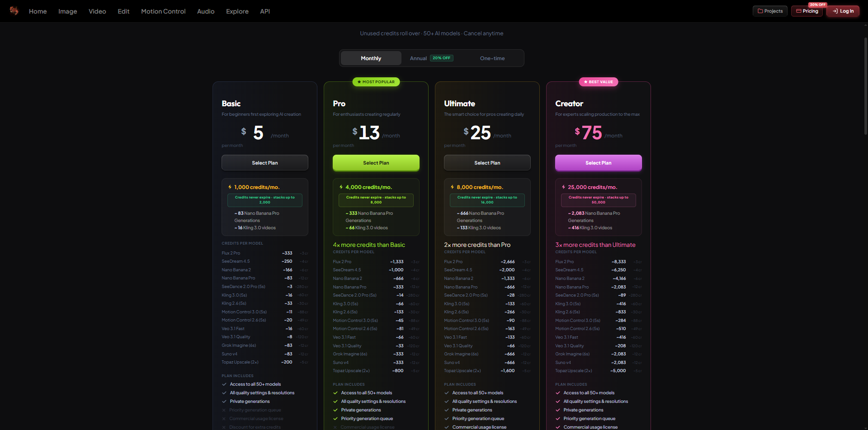Select Plan for Ultimate tier
The width and height of the screenshot is (868, 430).
click(x=487, y=163)
